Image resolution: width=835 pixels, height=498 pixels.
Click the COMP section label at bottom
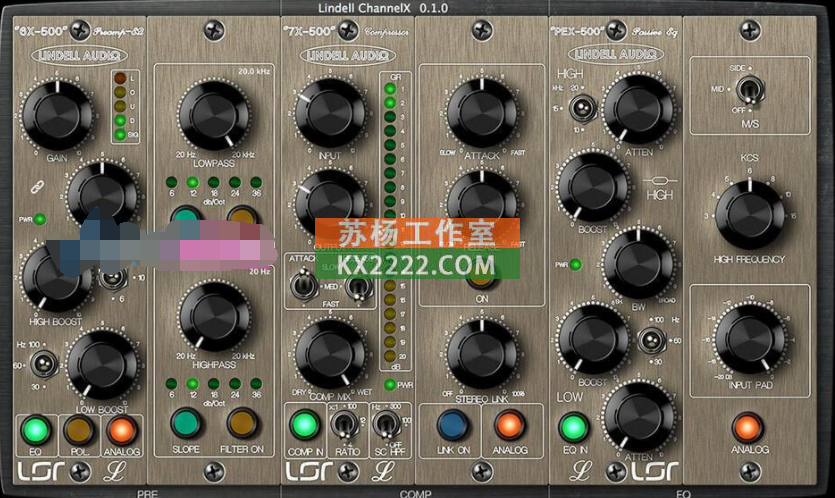click(x=415, y=494)
